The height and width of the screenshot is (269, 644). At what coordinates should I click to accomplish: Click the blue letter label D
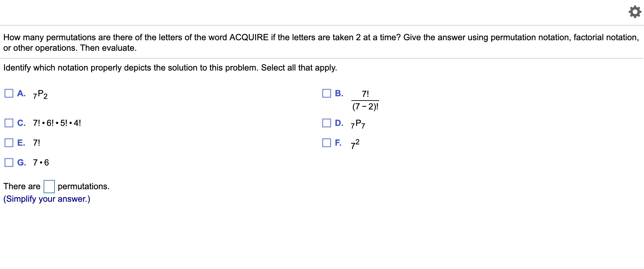click(339, 123)
